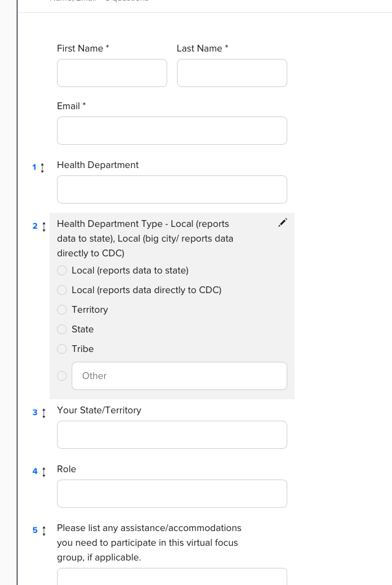This screenshot has height=585, width=392.
Task: Select the radio button beside Other field
Action: tap(62, 376)
